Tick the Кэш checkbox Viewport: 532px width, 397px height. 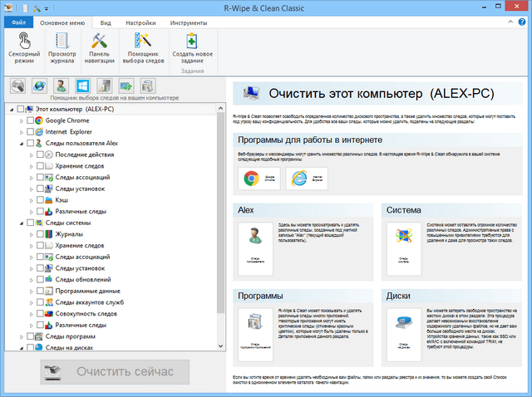(39, 200)
